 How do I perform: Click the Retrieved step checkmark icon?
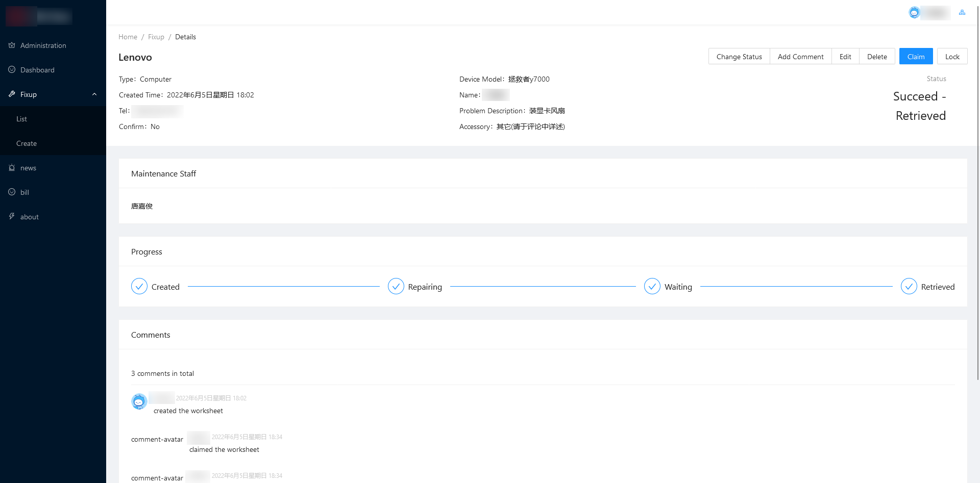click(909, 287)
